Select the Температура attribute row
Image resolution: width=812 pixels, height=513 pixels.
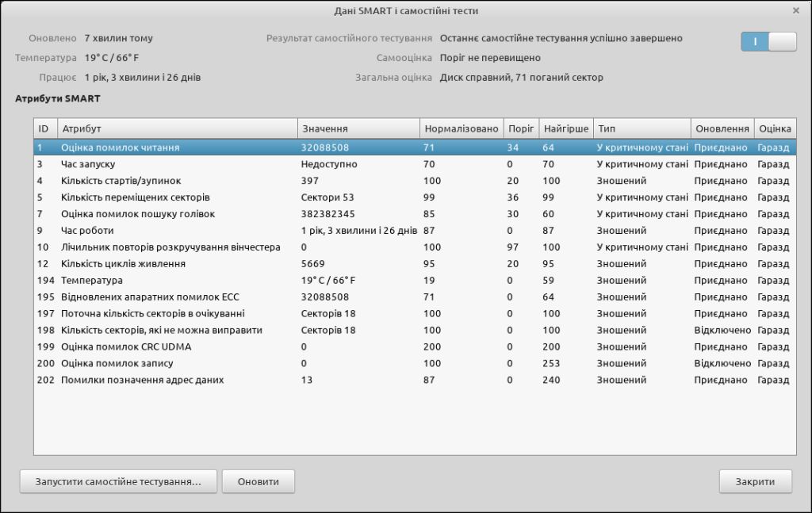415,280
